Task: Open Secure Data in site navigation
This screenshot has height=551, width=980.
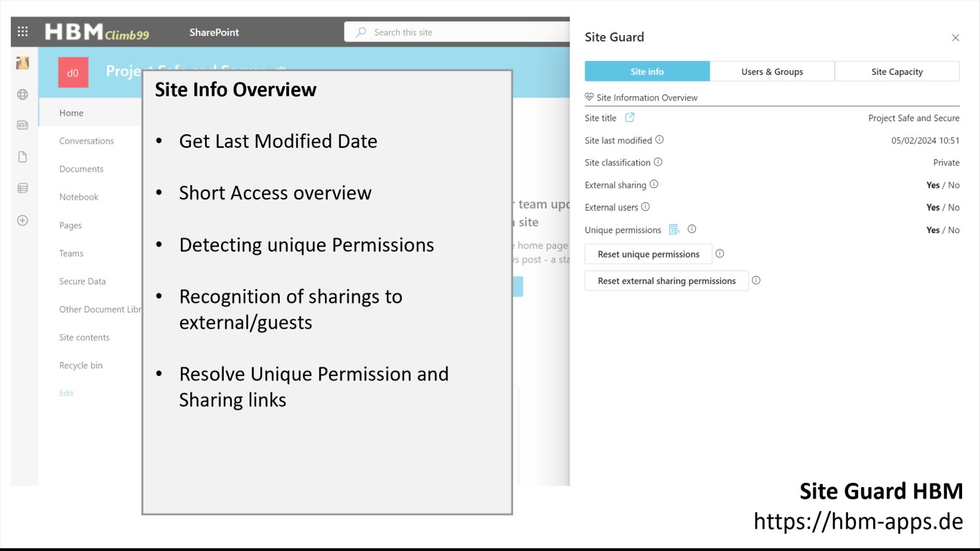Action: (83, 281)
